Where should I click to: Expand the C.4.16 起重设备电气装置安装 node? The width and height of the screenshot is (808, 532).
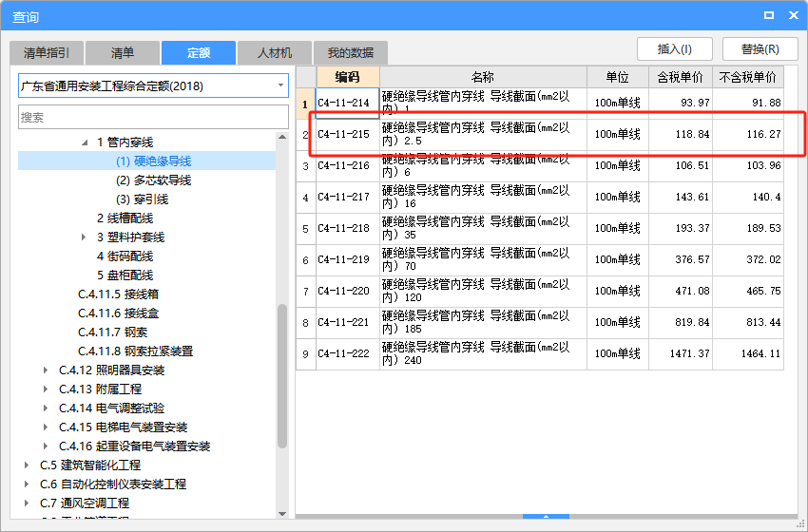pos(46,446)
